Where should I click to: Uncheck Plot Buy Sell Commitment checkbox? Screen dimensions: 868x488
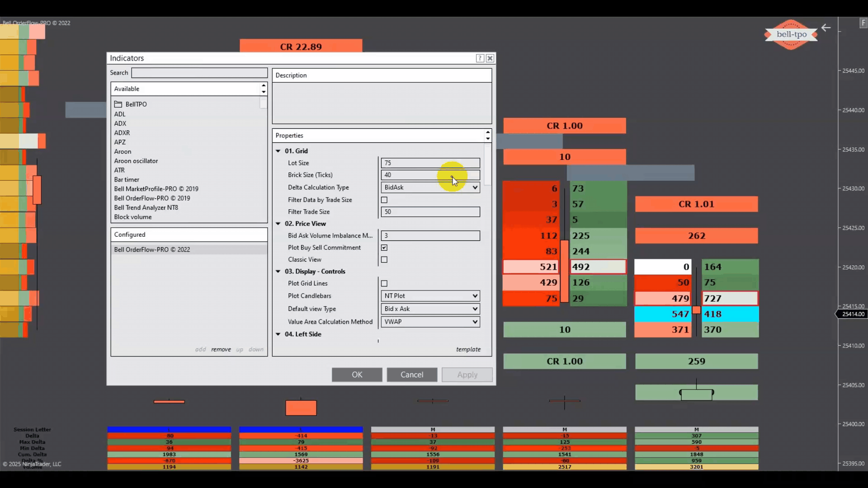click(x=384, y=248)
